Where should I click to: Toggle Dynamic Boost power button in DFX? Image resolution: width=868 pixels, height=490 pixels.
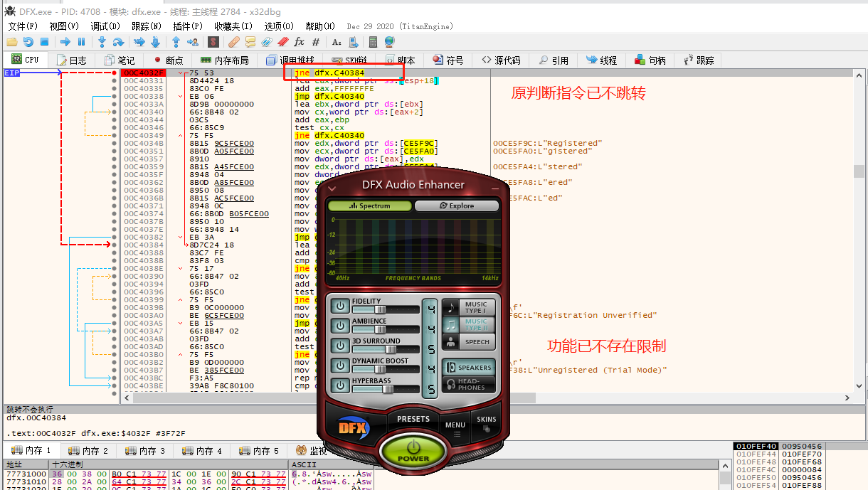click(x=340, y=366)
